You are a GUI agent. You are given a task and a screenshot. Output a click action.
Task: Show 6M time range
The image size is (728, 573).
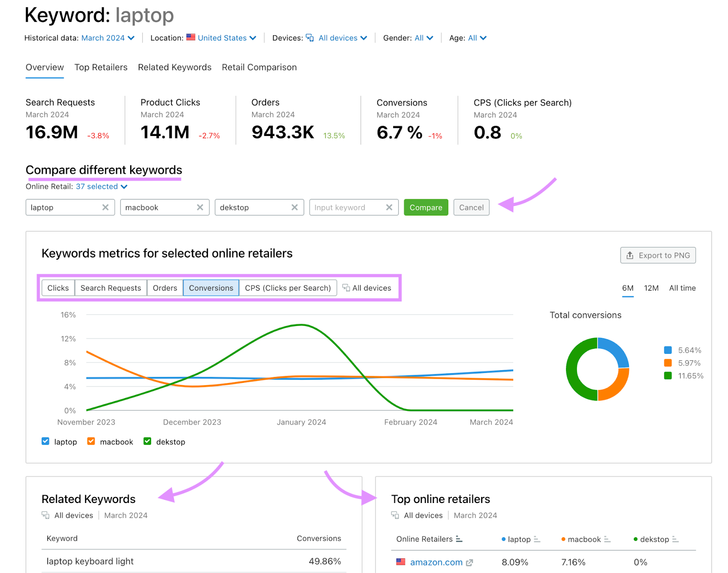[628, 288]
